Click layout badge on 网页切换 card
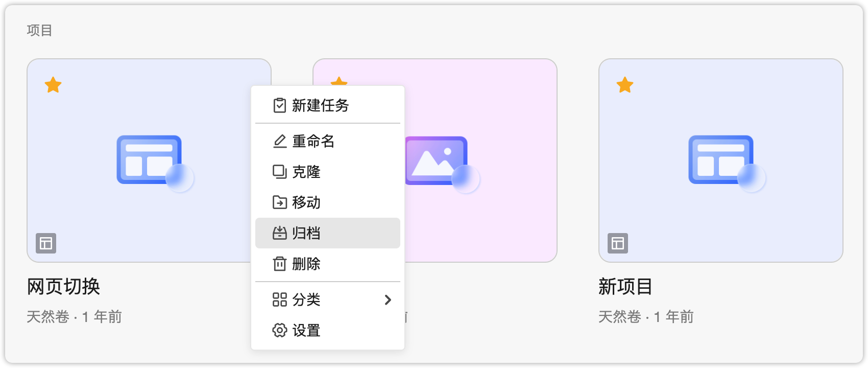Viewport: 868px width, 368px height. pyautogui.click(x=46, y=243)
